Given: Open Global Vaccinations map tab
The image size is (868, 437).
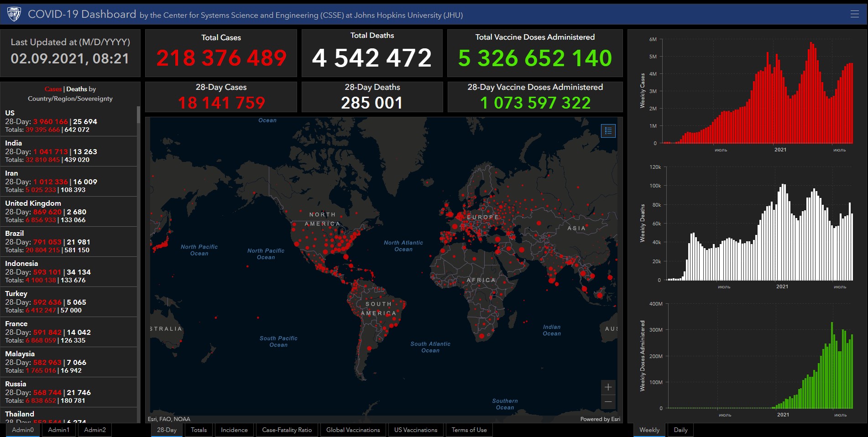Looking at the screenshot, I should coord(353,430).
